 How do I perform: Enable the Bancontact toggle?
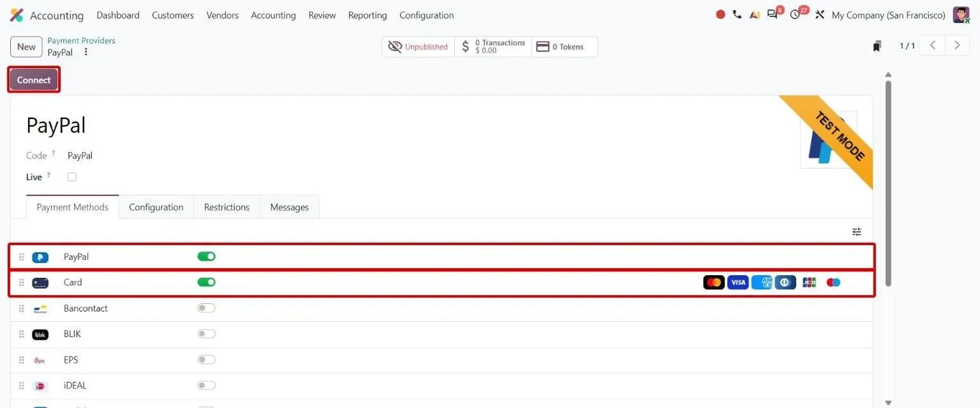pyautogui.click(x=206, y=308)
